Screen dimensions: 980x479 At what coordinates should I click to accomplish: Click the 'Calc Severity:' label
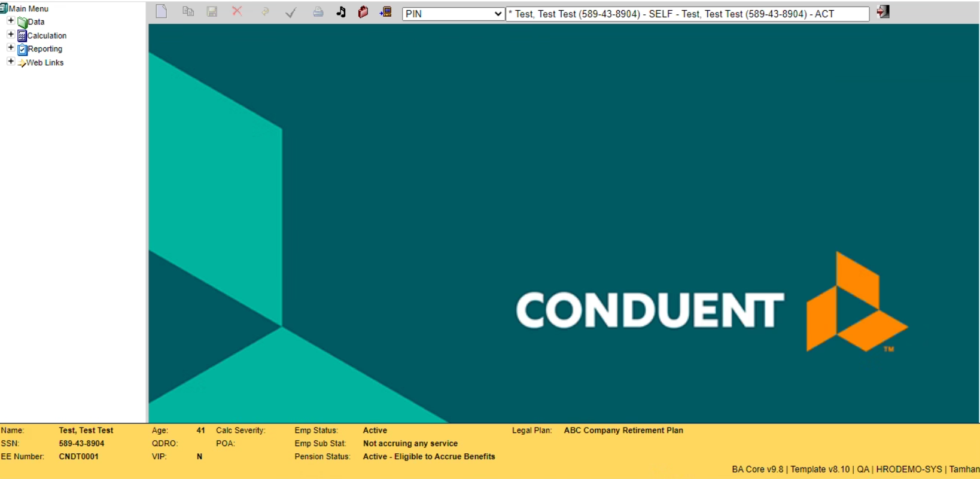[241, 430]
